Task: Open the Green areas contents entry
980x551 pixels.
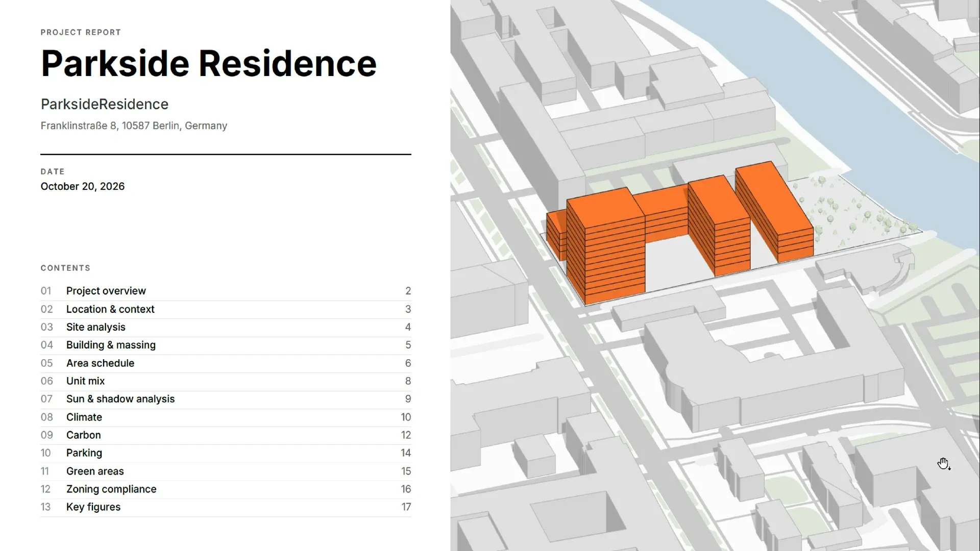Action: pos(226,471)
